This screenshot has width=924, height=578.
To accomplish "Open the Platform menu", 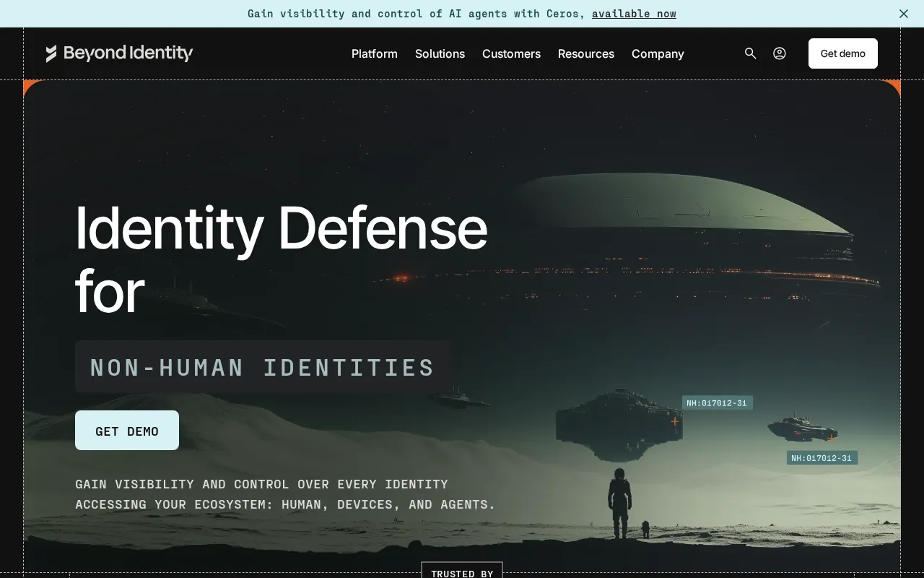I will (x=375, y=53).
